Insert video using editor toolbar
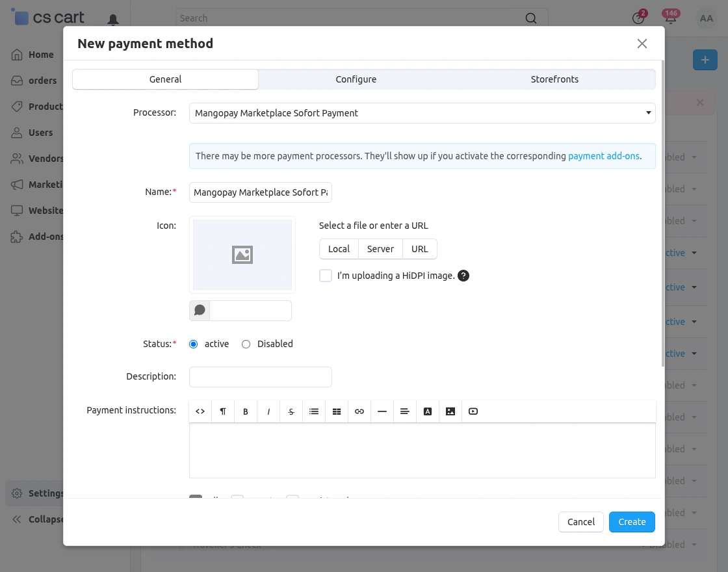 (473, 411)
